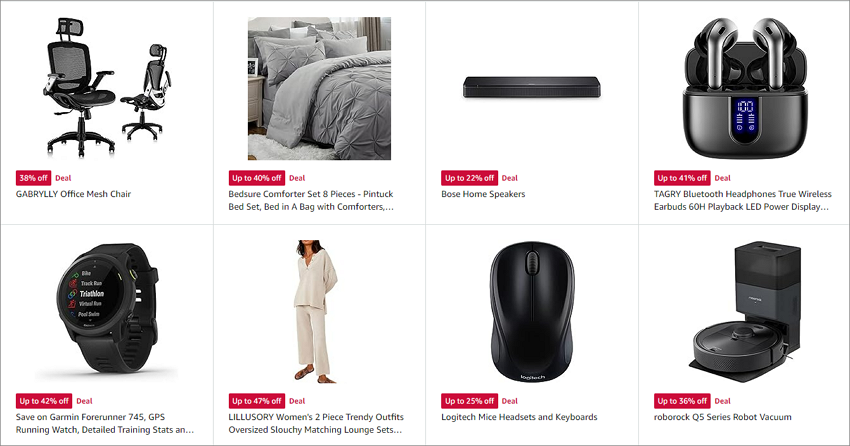Open the roborock Q5 Series Robot Vacuum link
Screen dimensions: 850x446
click(723, 417)
